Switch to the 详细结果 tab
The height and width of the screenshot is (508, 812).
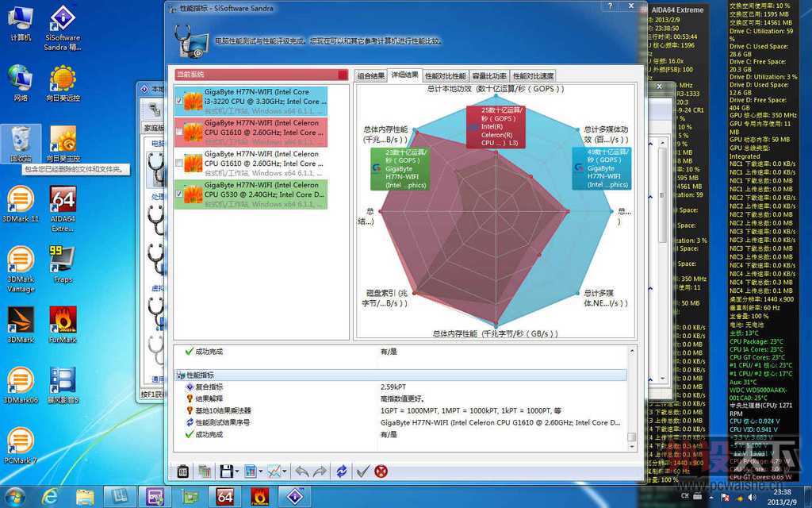coord(405,75)
